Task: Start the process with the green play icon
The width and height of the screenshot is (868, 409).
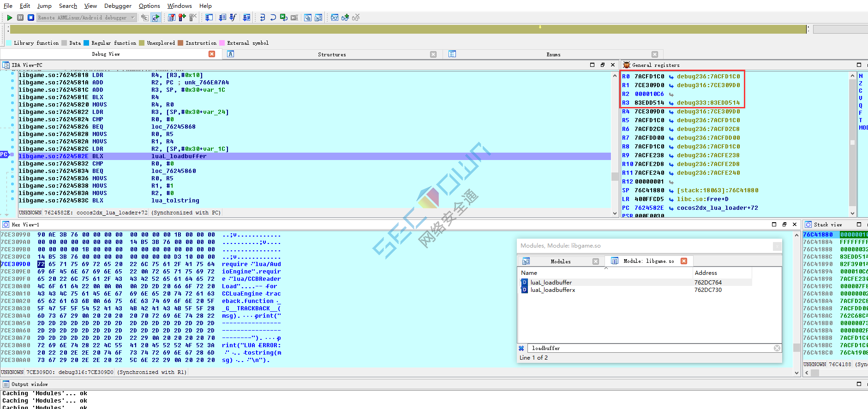Action: point(9,18)
